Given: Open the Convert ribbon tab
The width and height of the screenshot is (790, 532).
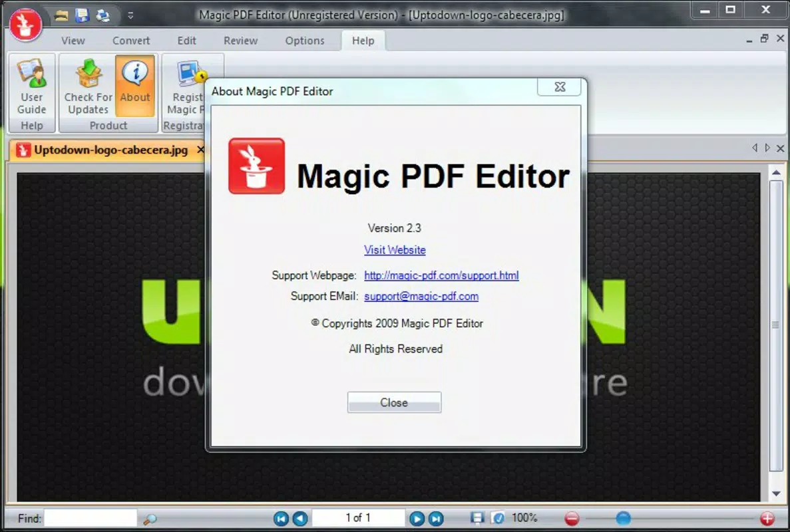Looking at the screenshot, I should point(131,41).
